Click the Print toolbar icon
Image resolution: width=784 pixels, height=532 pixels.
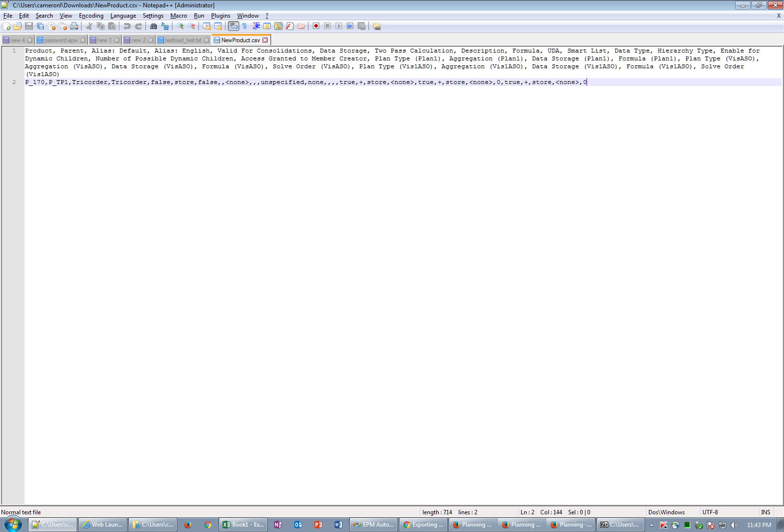(74, 26)
